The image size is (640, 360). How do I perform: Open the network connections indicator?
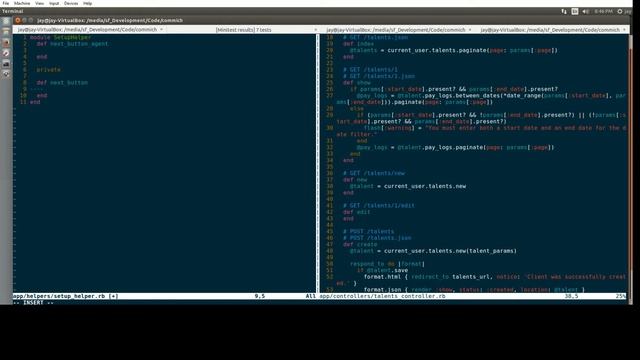pos(564,11)
